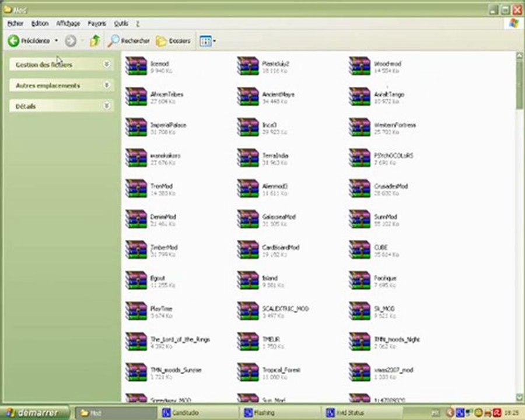Click the Mod window taskbar button

tap(116, 412)
